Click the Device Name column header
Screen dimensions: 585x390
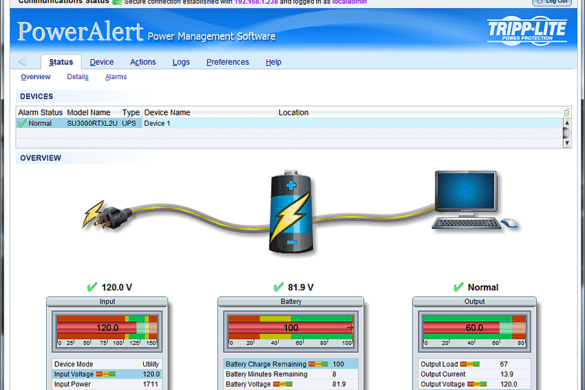[209, 112]
